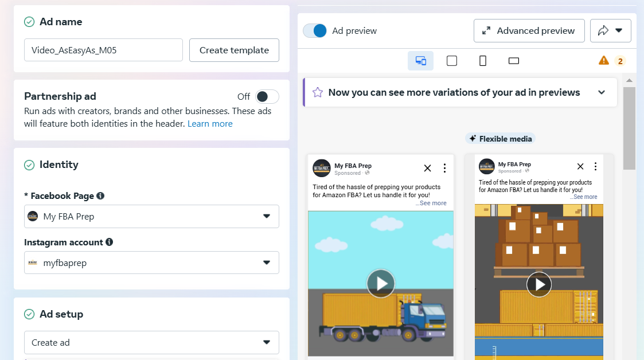Click My FBA Prep avatar in left preview
The width and height of the screenshot is (644, 360).
coord(322,168)
